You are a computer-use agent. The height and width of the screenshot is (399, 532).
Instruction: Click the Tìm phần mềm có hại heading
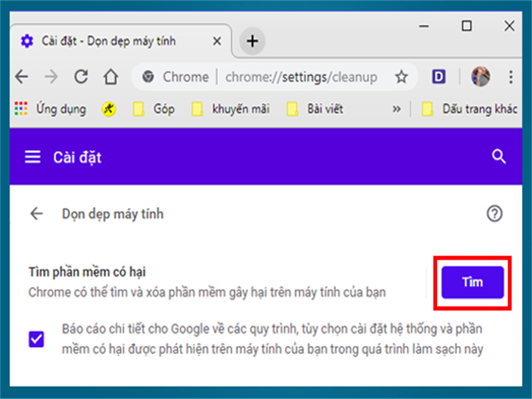click(x=87, y=272)
